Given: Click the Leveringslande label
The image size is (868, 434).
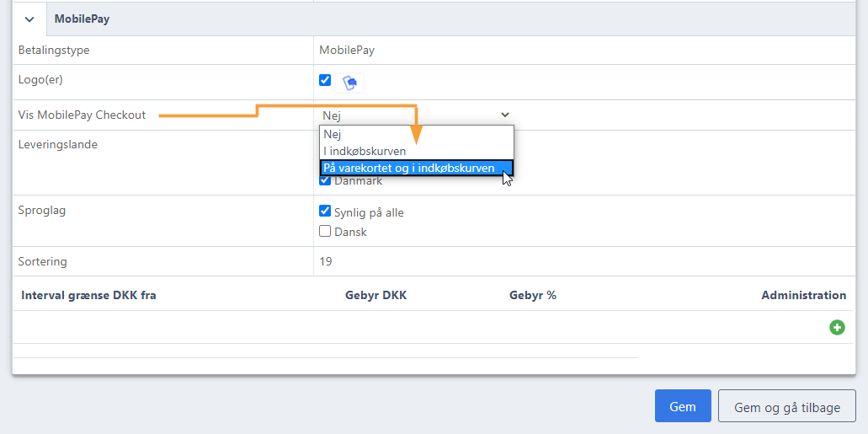Looking at the screenshot, I should point(57,145).
